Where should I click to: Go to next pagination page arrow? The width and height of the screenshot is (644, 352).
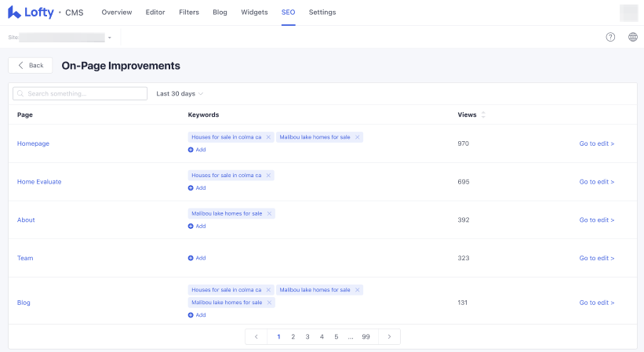(x=389, y=337)
